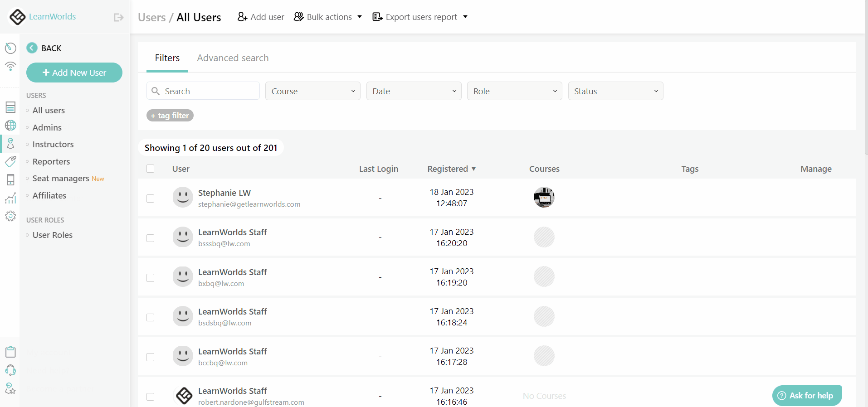Open Stephanie LW's course thumbnail

tap(544, 197)
